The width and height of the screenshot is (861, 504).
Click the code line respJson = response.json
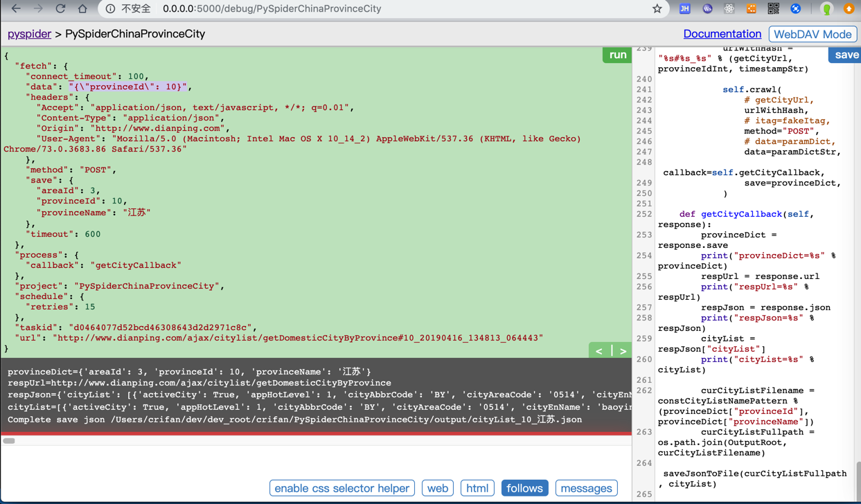point(765,307)
